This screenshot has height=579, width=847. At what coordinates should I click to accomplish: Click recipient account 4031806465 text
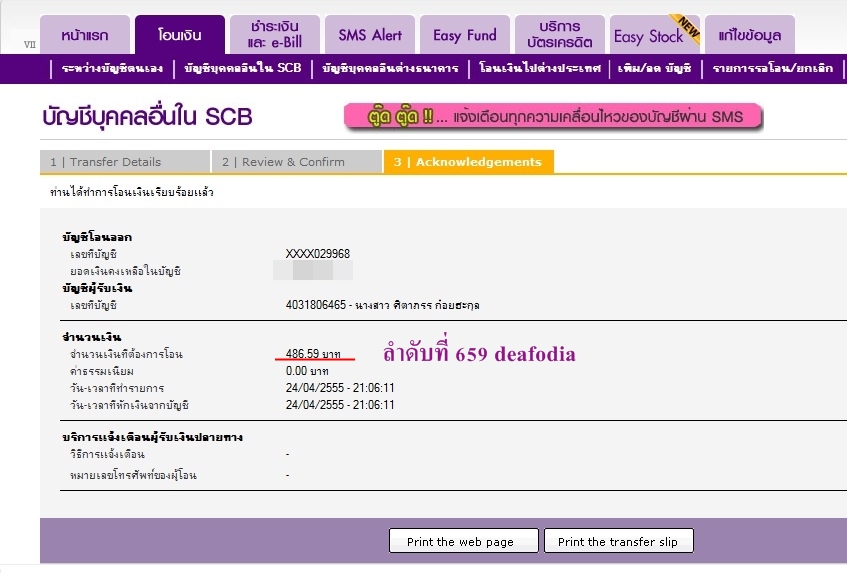click(x=382, y=305)
